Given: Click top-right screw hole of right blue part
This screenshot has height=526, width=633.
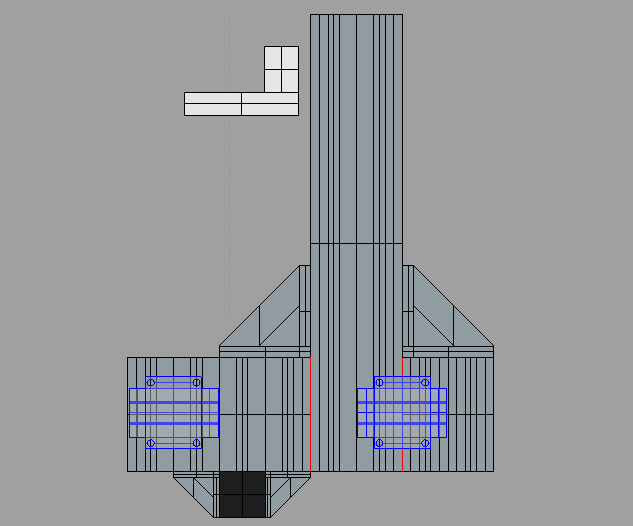Looking at the screenshot, I should (425, 382).
